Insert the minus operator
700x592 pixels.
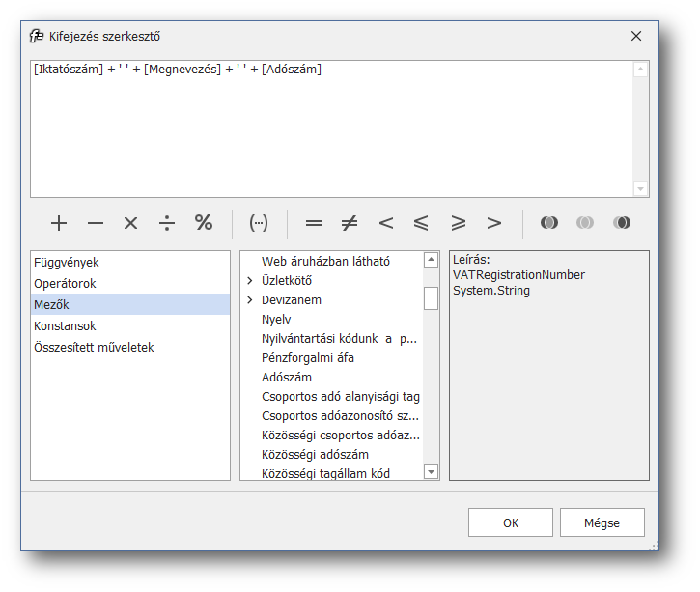tap(95, 223)
